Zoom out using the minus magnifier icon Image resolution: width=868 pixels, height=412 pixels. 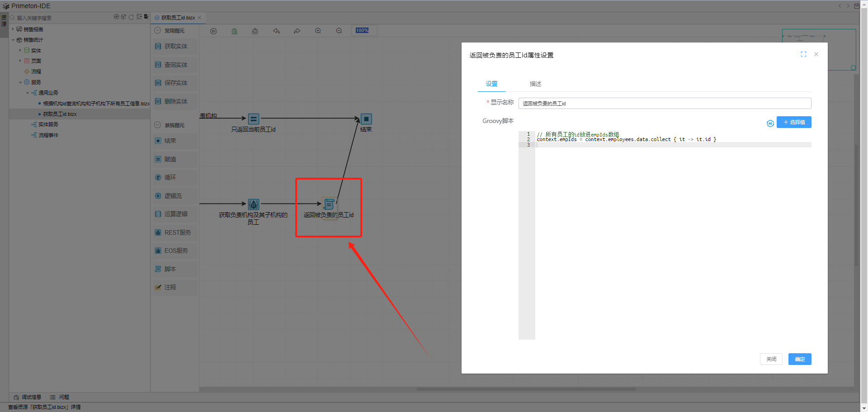click(339, 31)
